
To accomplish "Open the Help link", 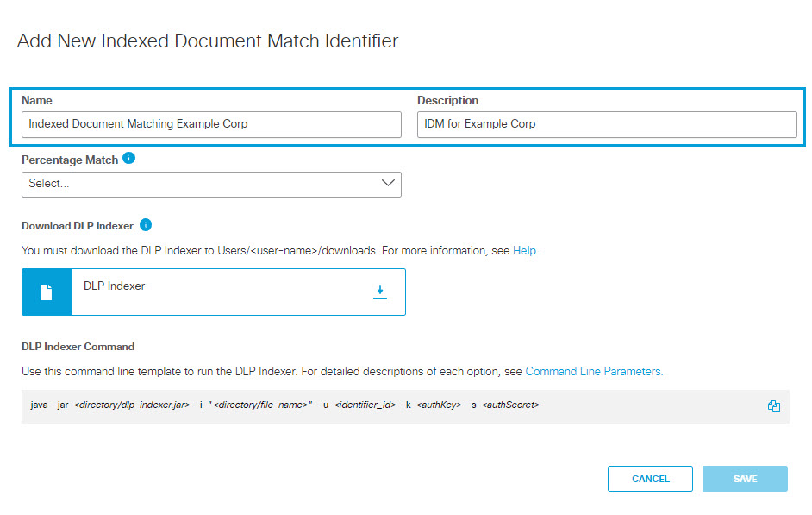I will (525, 251).
